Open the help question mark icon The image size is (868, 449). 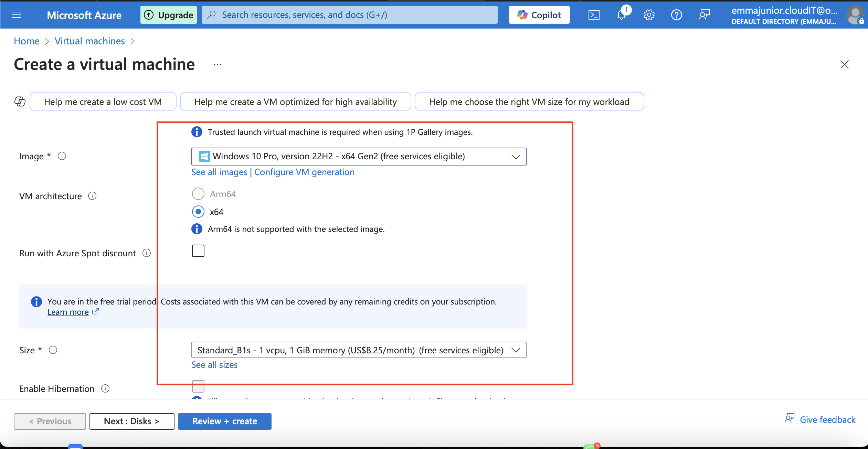[676, 15]
